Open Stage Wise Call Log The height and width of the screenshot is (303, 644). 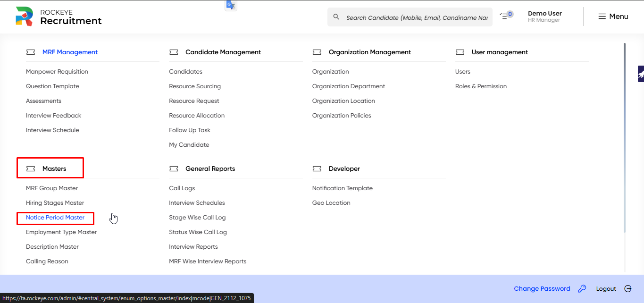(197, 218)
